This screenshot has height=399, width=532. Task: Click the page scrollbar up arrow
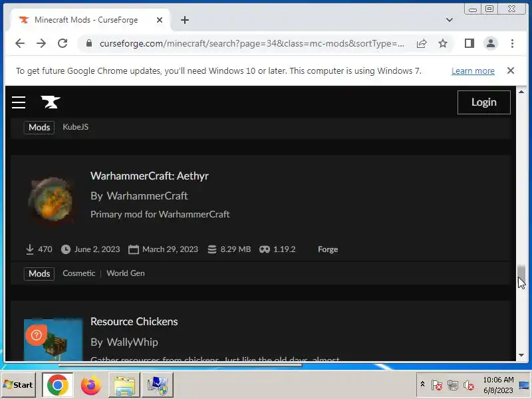(521, 92)
